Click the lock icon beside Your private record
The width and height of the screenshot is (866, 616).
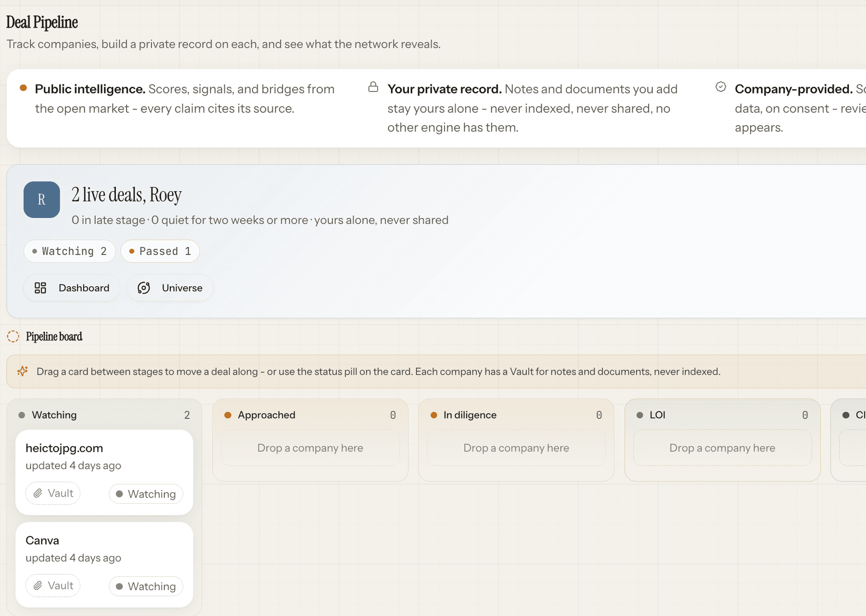[373, 87]
